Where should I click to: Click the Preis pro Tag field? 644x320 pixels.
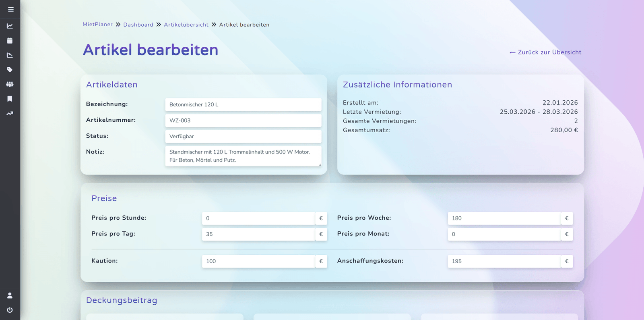coord(258,234)
